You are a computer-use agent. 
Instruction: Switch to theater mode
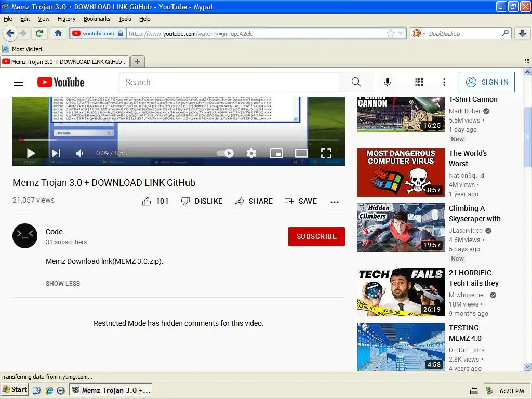pos(301,153)
